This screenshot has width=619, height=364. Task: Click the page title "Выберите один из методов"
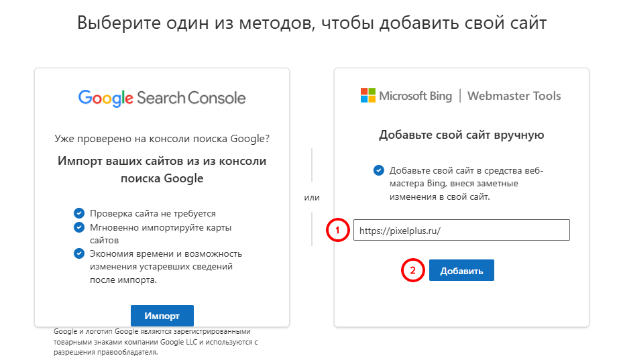coord(312,23)
